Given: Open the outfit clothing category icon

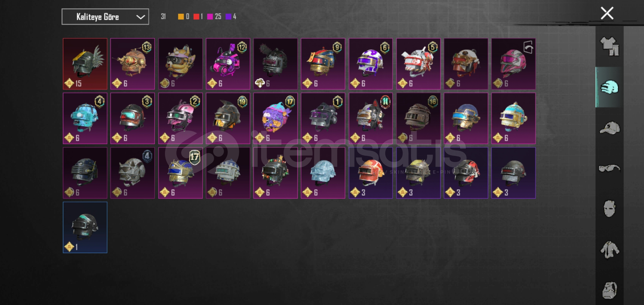Looking at the screenshot, I should [x=610, y=46].
